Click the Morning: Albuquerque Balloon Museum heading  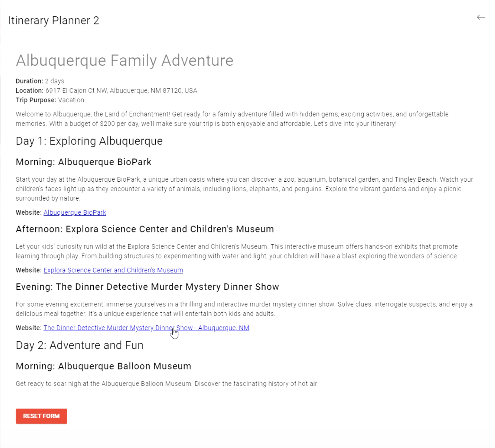(x=103, y=366)
